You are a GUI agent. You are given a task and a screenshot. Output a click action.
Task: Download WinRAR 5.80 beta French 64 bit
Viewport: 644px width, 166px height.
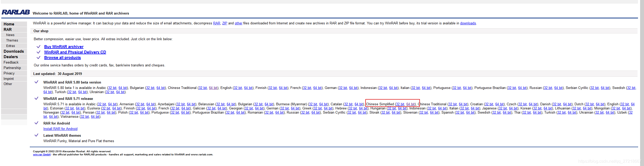pyautogui.click(x=317, y=88)
